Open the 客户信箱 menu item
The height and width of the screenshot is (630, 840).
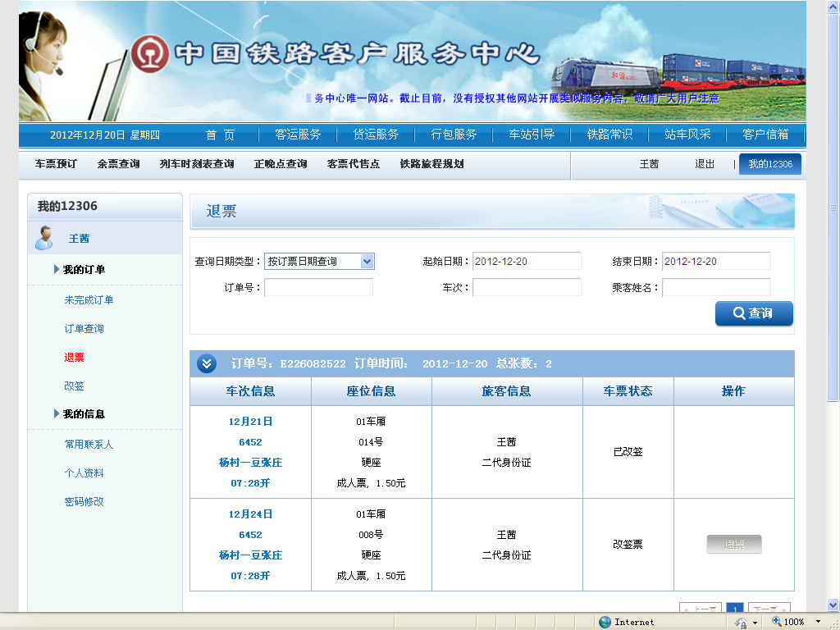tap(765, 135)
